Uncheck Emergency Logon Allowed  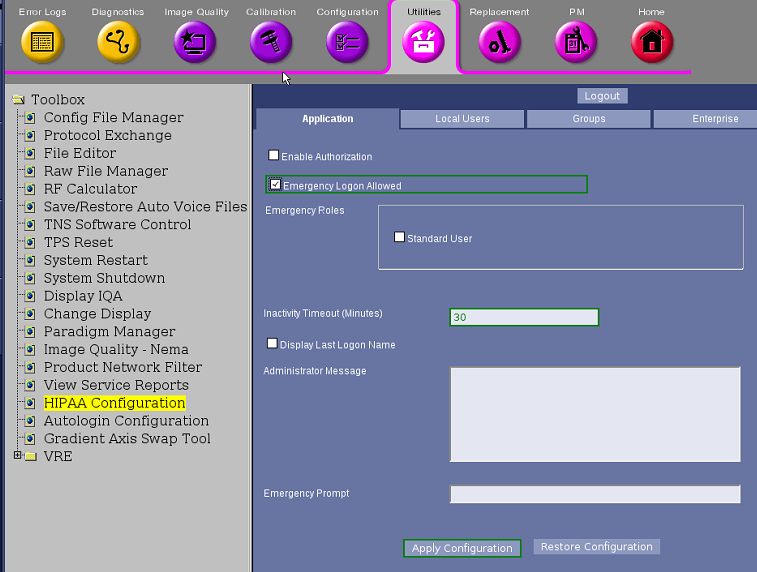276,185
